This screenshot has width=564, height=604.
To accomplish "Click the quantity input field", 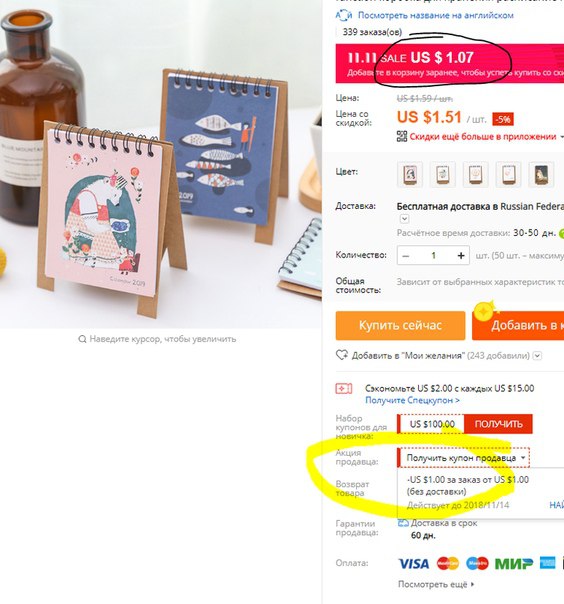I will click(x=433, y=255).
